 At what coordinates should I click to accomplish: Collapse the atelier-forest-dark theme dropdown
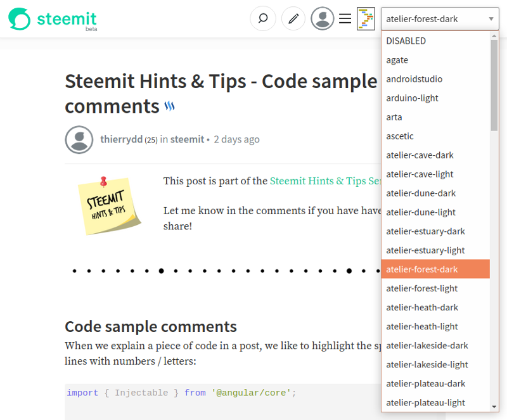coord(440,19)
